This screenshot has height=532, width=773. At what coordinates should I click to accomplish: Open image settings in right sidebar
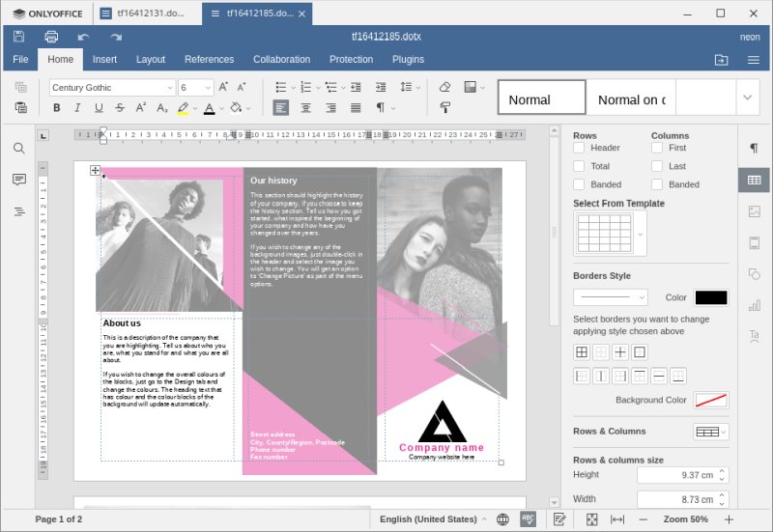point(754,211)
